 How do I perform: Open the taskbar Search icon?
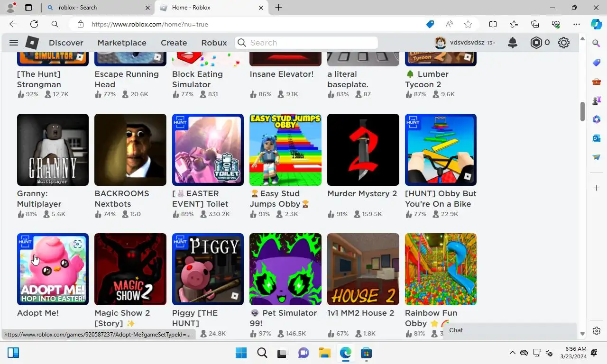(x=262, y=353)
